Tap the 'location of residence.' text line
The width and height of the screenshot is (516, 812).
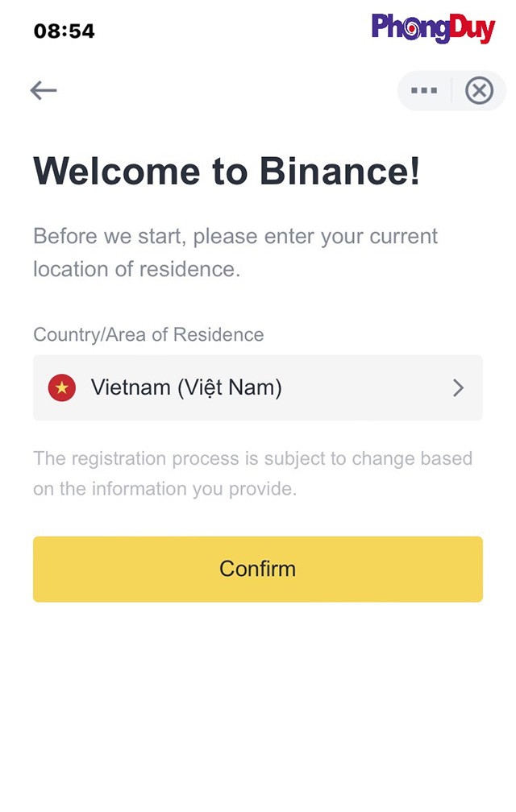point(137,269)
